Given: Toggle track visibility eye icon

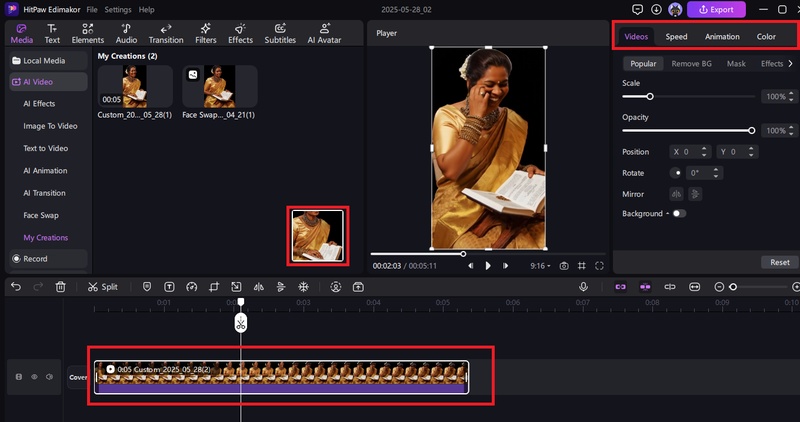Looking at the screenshot, I should [x=34, y=377].
